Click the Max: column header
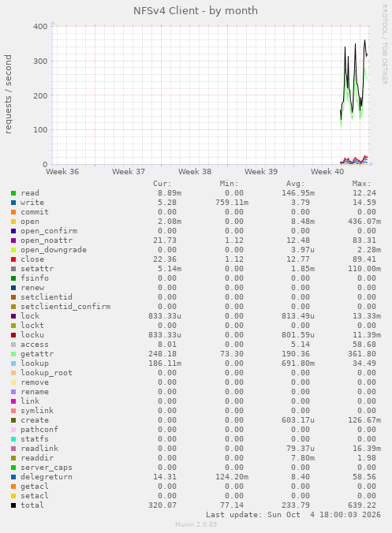 [x=362, y=184]
